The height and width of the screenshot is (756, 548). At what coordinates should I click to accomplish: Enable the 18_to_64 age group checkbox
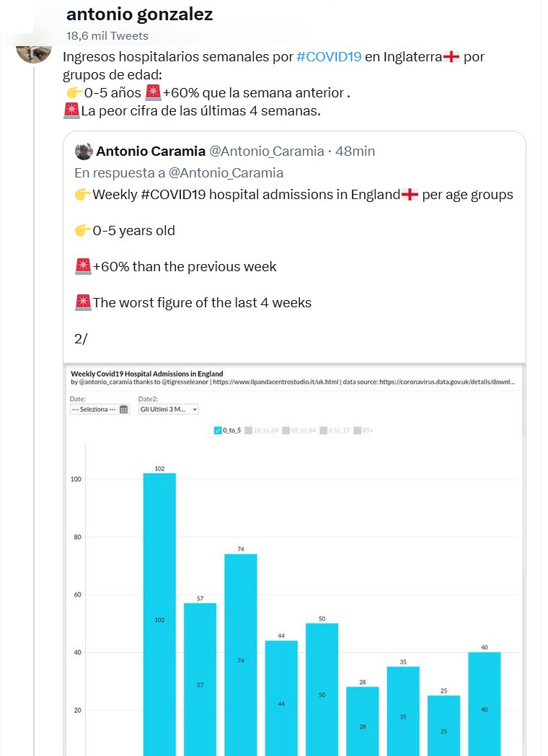[x=248, y=430]
